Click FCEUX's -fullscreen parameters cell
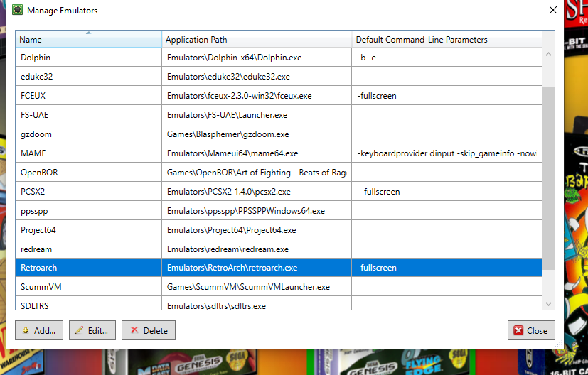588x375 pixels. click(x=447, y=96)
